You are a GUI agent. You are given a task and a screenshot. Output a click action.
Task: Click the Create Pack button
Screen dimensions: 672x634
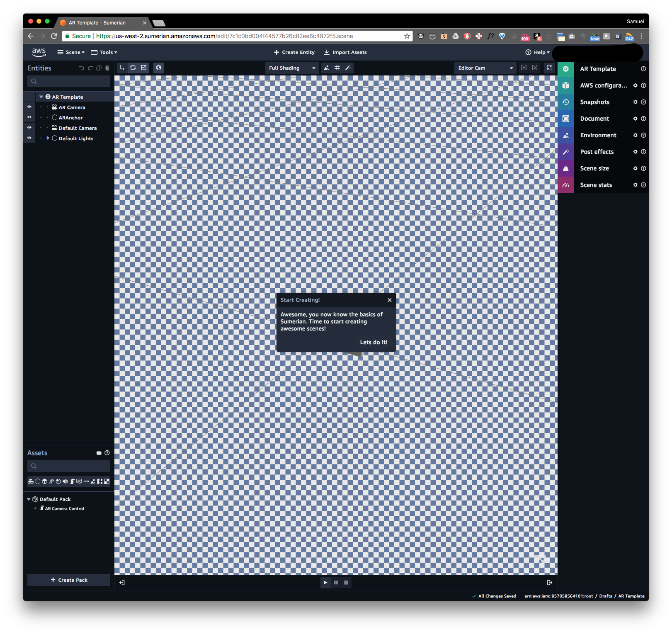click(x=69, y=580)
